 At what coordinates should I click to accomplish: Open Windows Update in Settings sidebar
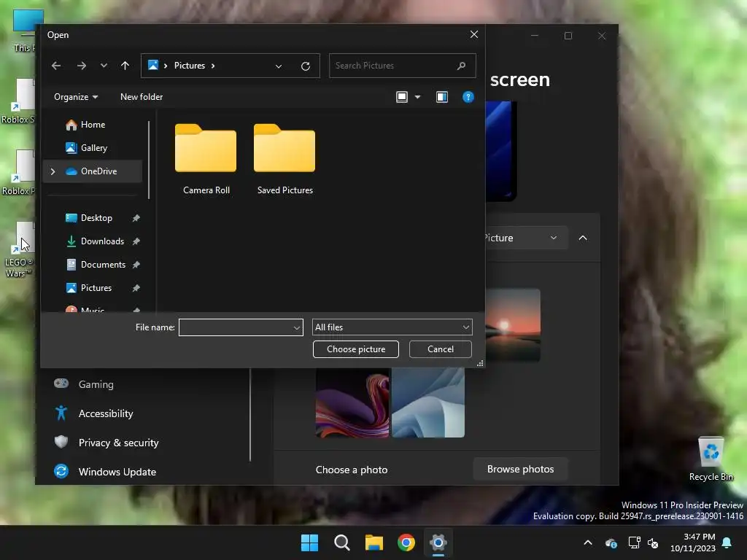(117, 472)
